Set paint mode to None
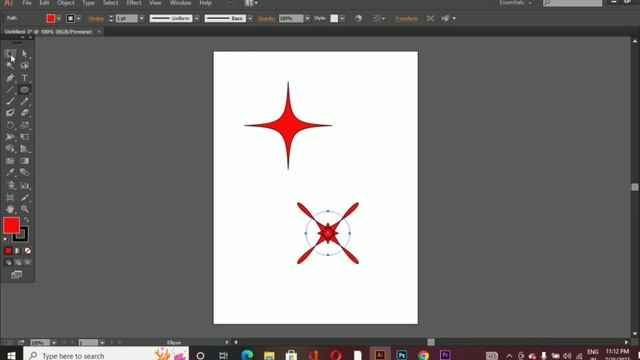The image size is (640, 360). (27, 251)
